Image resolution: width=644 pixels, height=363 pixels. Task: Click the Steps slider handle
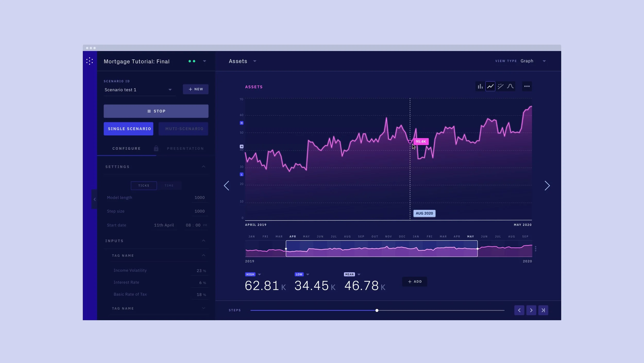(377, 311)
